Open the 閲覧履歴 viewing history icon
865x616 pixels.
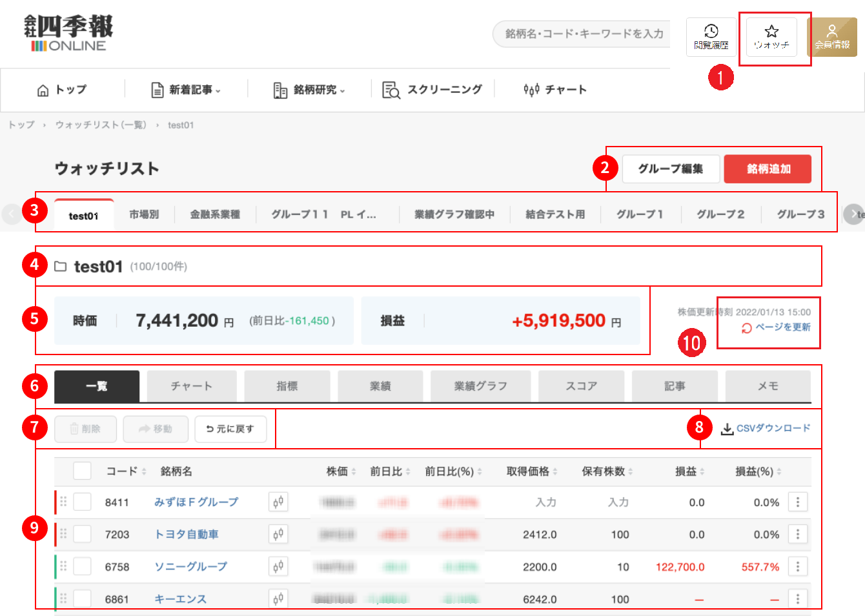711,34
